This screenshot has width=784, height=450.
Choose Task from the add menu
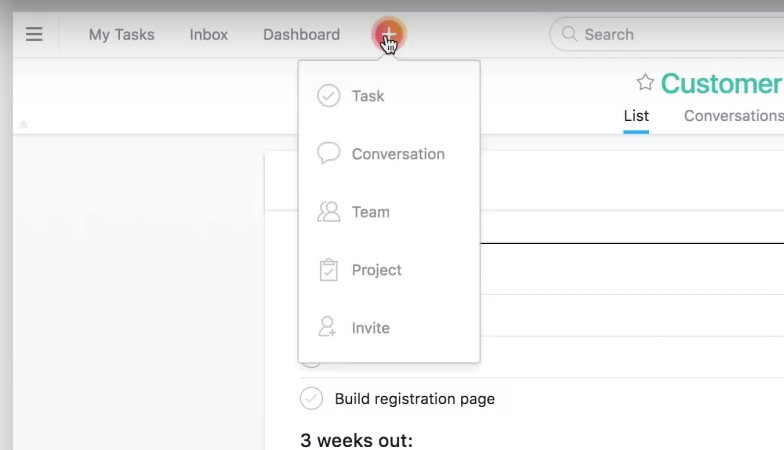[x=389, y=96]
